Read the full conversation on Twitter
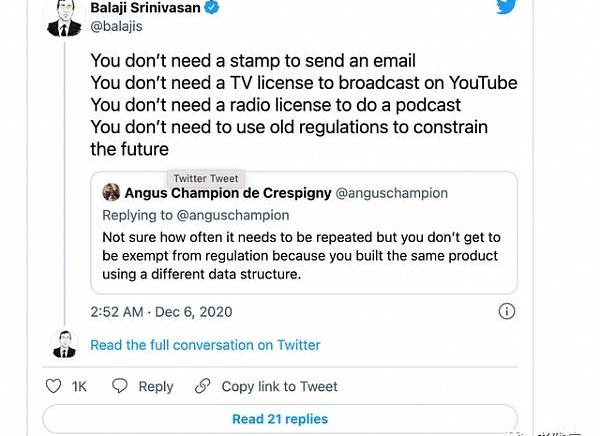Viewport: 600px width, 436px height. pos(205,345)
